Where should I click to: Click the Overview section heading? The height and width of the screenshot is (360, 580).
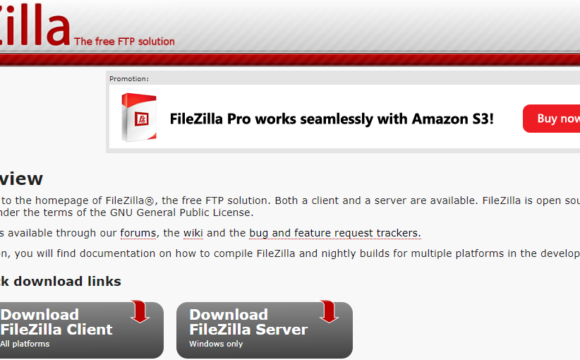pyautogui.click(x=21, y=179)
